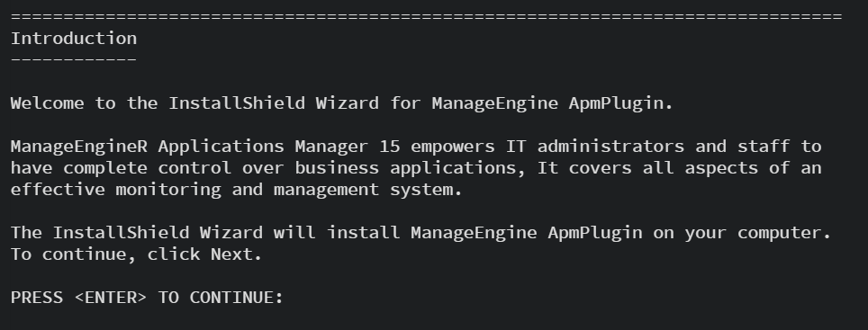
Task: Click the word empowers in the description
Action: pyautogui.click(x=453, y=146)
